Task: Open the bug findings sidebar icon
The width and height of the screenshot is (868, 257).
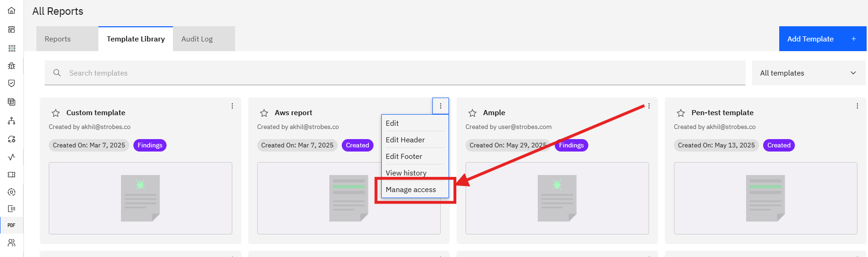Action: pyautogui.click(x=11, y=66)
